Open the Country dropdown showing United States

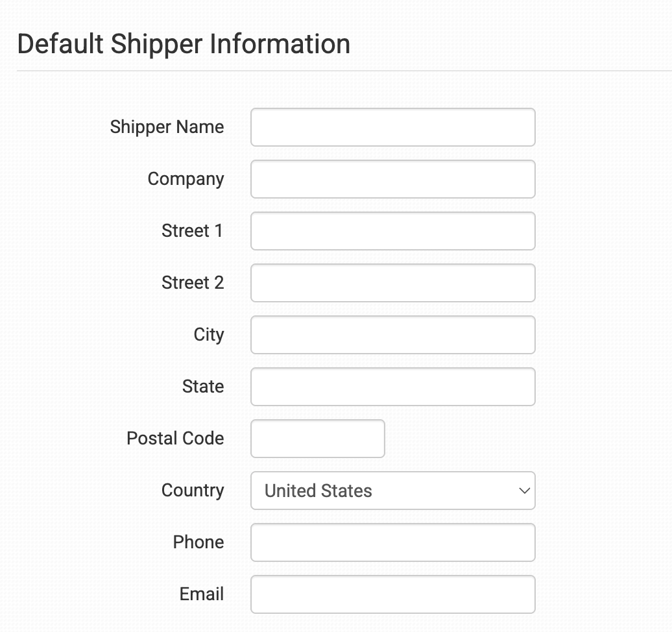pyautogui.click(x=392, y=491)
